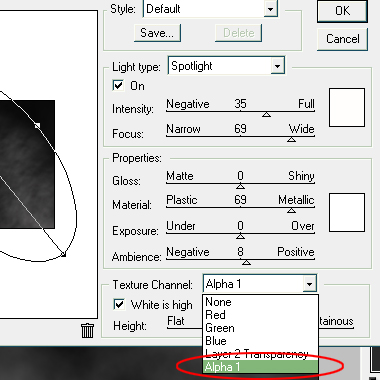
Task: Click the OK button
Action: point(342,11)
